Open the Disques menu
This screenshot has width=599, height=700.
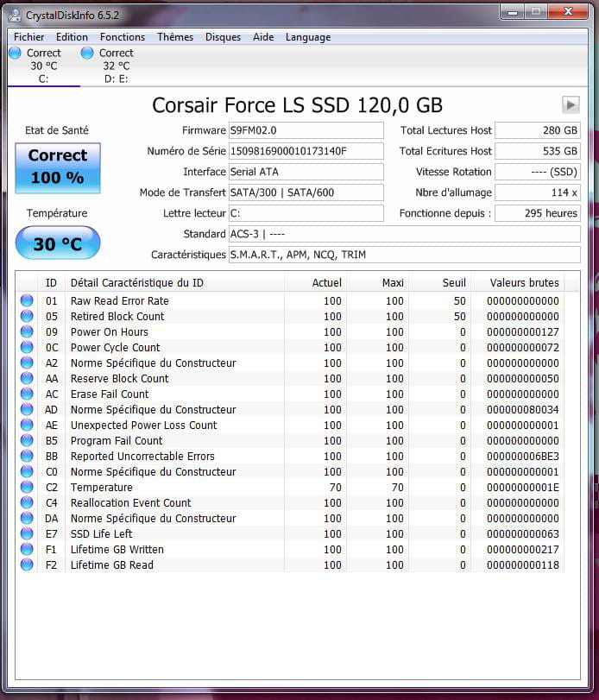223,37
